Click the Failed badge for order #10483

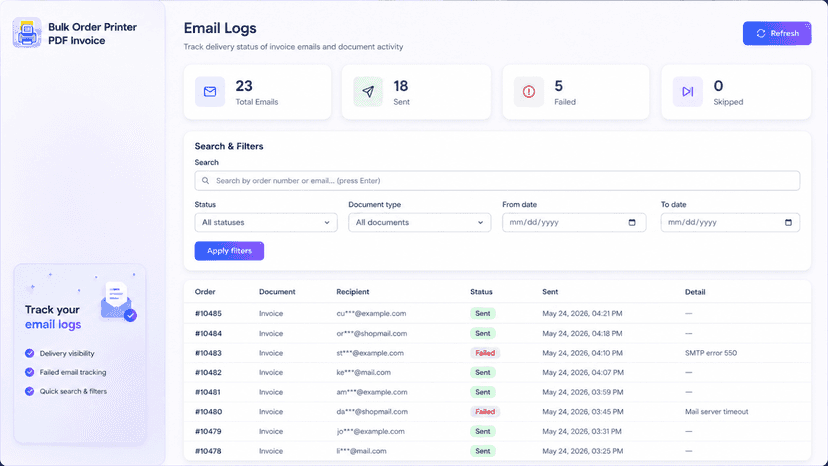pos(485,353)
